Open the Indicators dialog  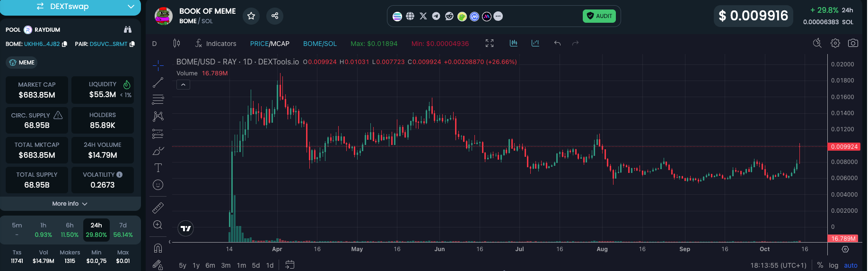pyautogui.click(x=216, y=44)
